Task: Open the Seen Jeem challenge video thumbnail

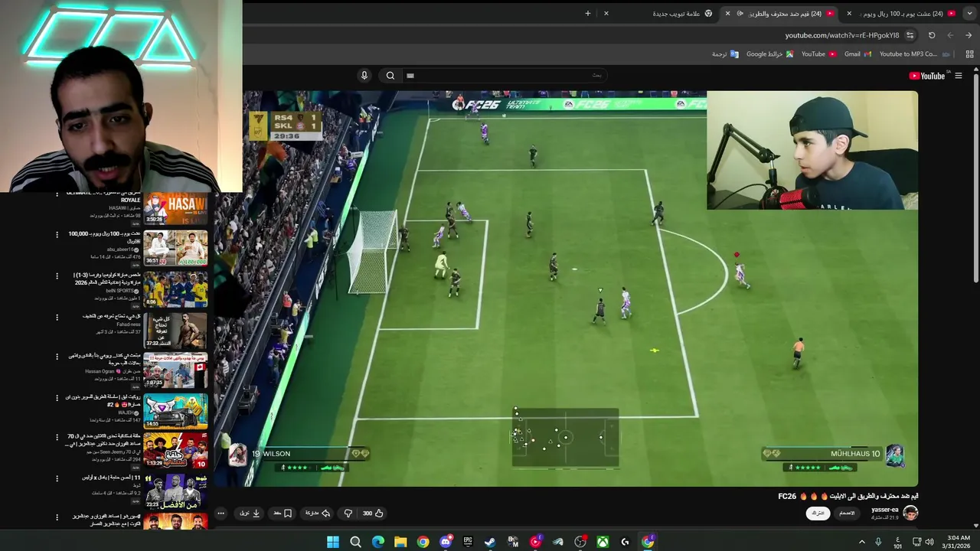Action: tap(175, 451)
